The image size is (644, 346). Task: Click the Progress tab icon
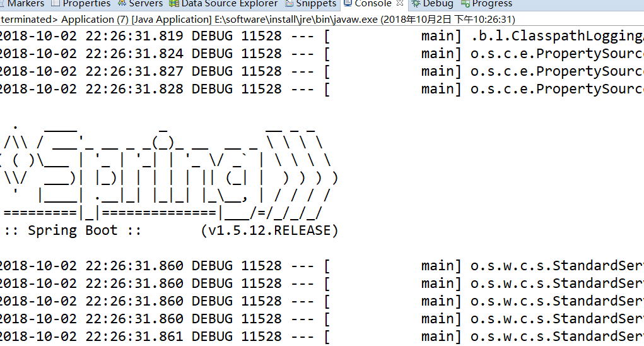tap(465, 4)
